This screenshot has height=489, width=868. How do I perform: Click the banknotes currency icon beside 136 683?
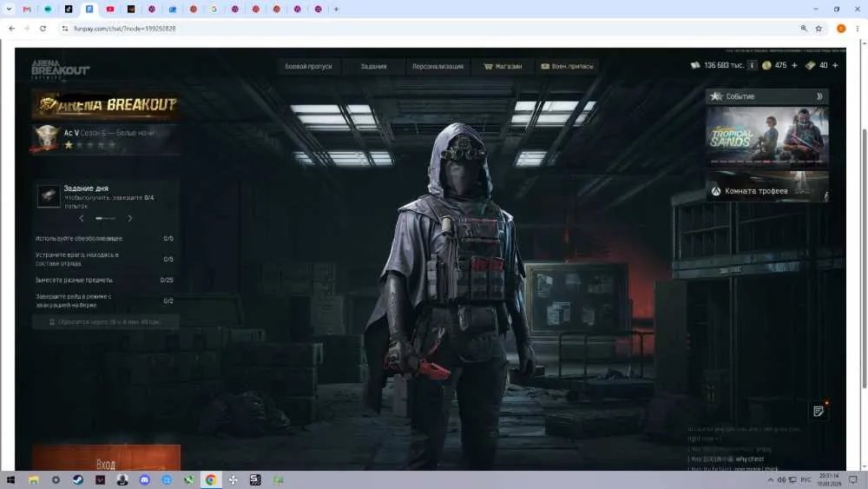coord(695,65)
